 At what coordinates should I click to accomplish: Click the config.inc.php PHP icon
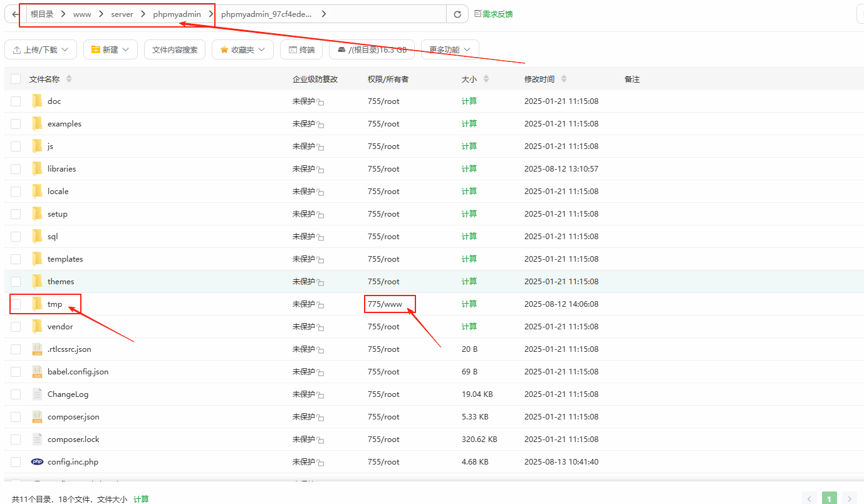tap(37, 461)
